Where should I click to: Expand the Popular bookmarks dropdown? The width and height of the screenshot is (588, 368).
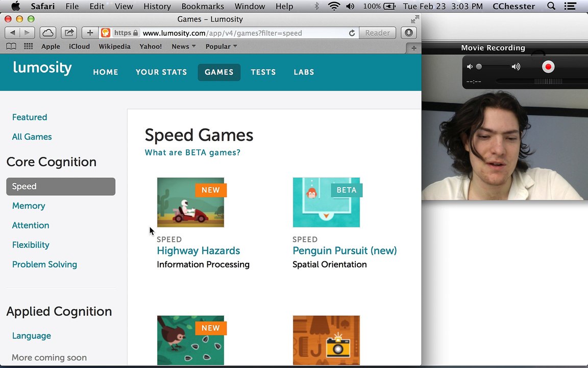click(x=221, y=46)
